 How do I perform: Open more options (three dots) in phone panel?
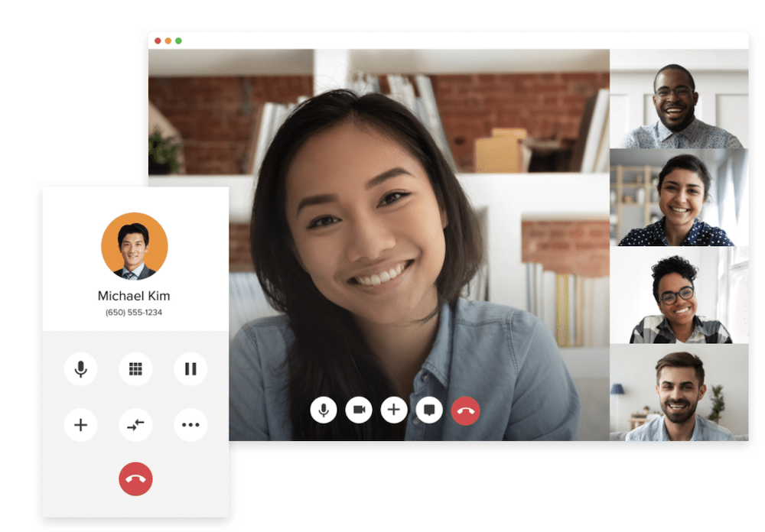click(x=190, y=425)
